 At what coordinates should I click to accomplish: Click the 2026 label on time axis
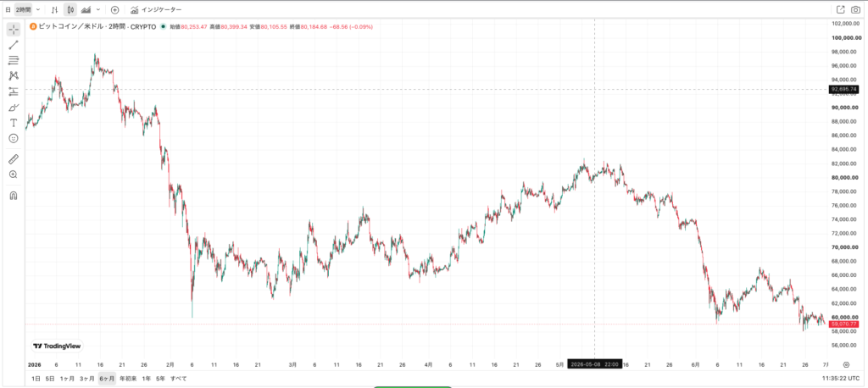click(x=34, y=365)
